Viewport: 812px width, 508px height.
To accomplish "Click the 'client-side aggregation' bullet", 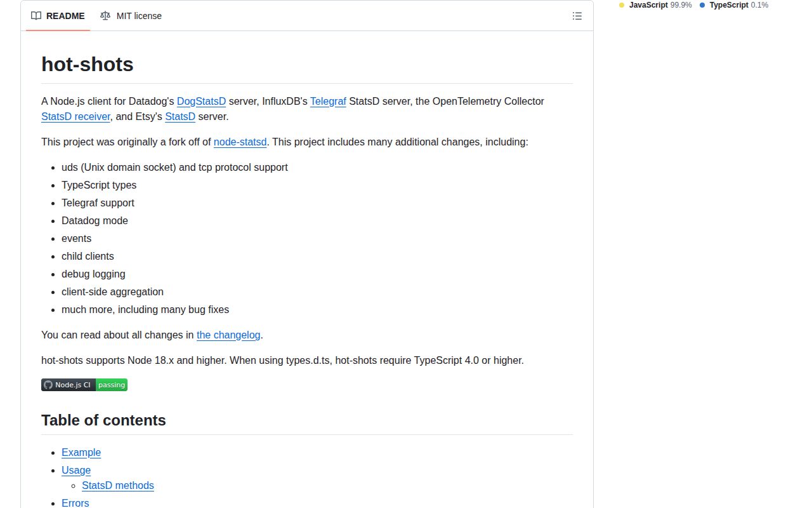I will (112, 291).
